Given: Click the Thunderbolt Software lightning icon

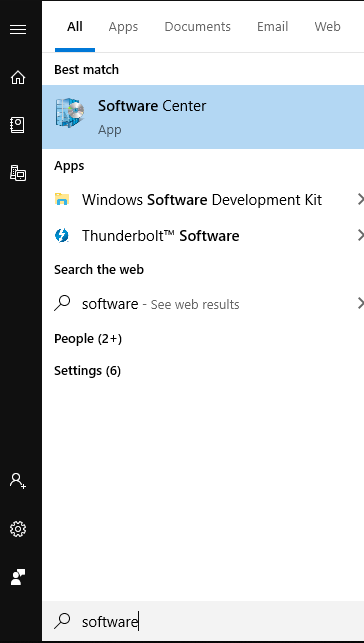Looking at the screenshot, I should click(x=62, y=235).
